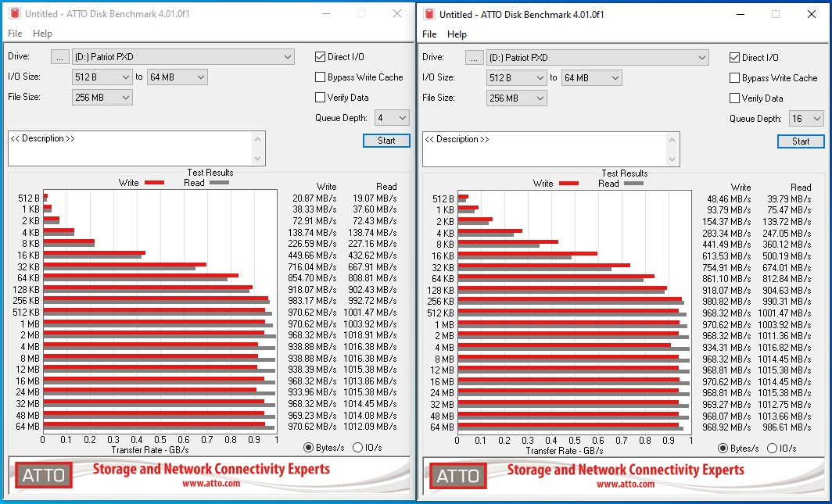The image size is (832, 504).
Task: Click the ATTO logo in right window banner
Action: 457,476
